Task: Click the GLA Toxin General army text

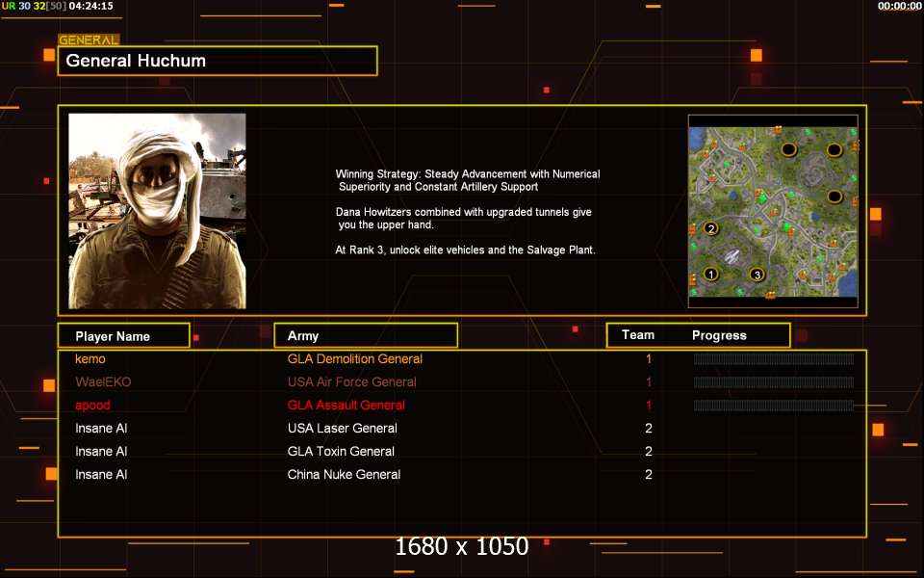Action: tap(341, 451)
